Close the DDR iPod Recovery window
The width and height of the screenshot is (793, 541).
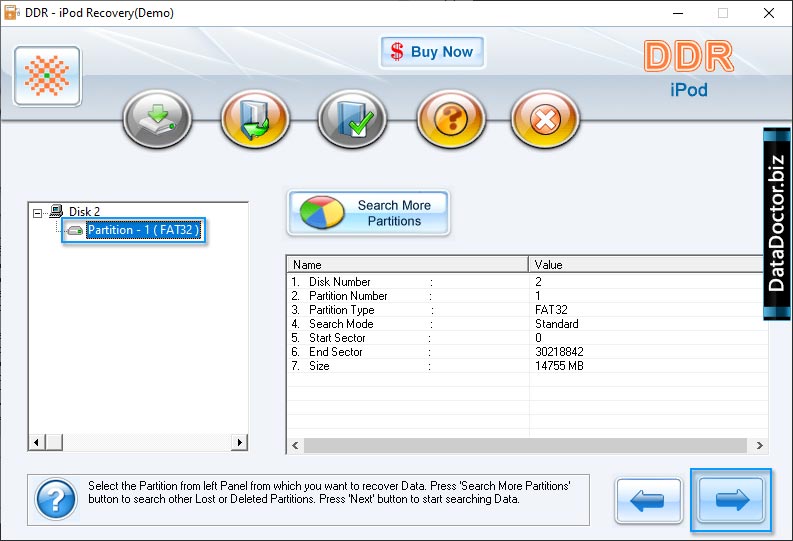coord(769,13)
